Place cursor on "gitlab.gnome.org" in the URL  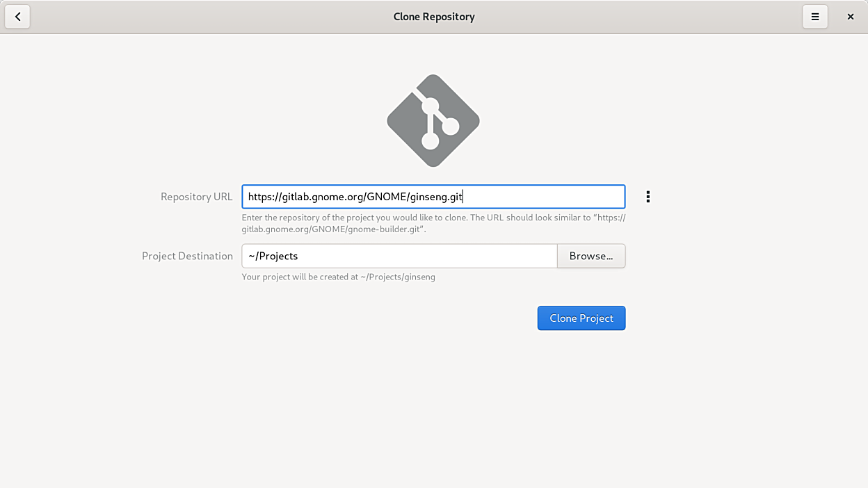[x=323, y=197]
